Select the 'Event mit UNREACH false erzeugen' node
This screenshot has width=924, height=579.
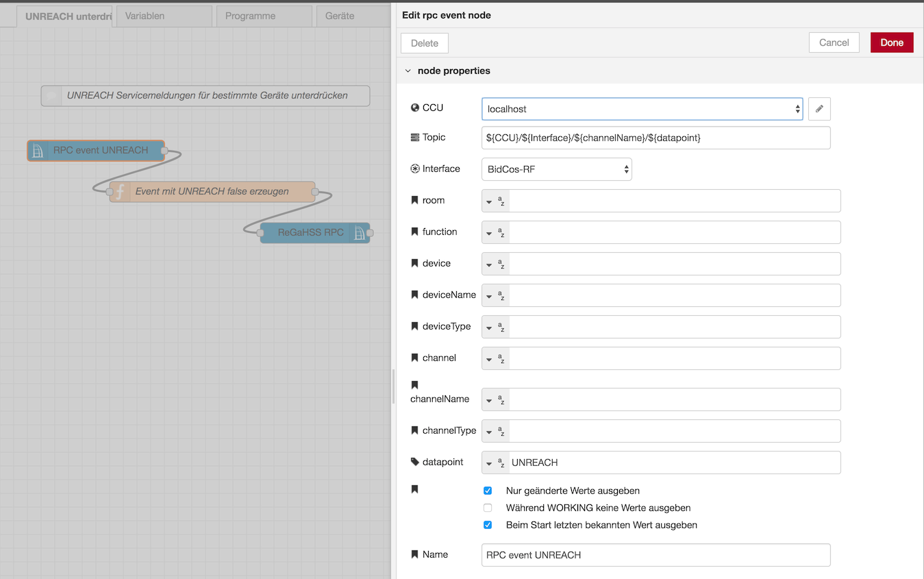tap(212, 192)
